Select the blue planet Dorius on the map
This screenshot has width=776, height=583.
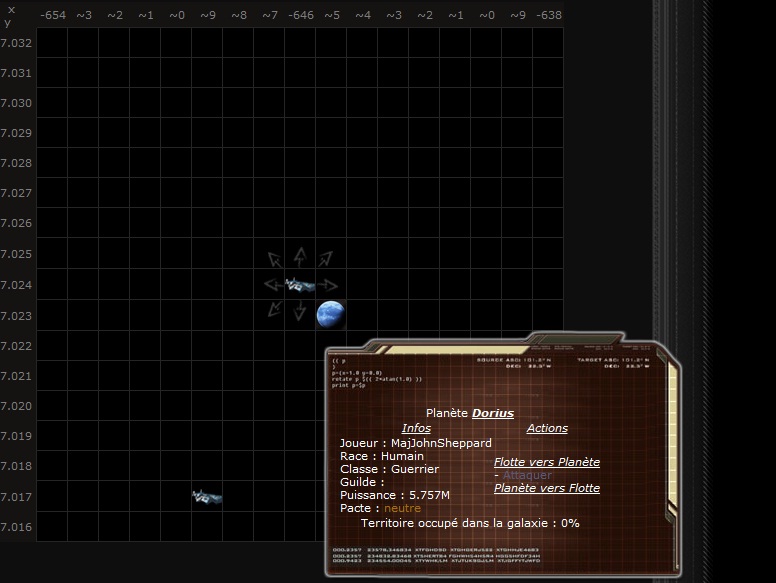click(330, 314)
